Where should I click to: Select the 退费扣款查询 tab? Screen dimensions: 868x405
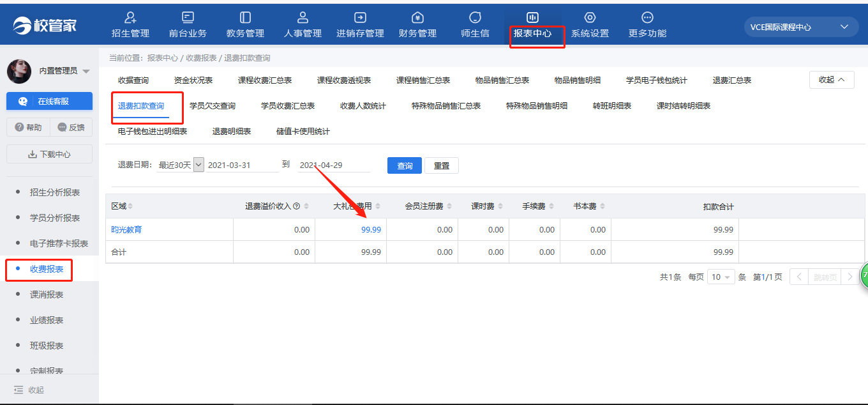141,106
